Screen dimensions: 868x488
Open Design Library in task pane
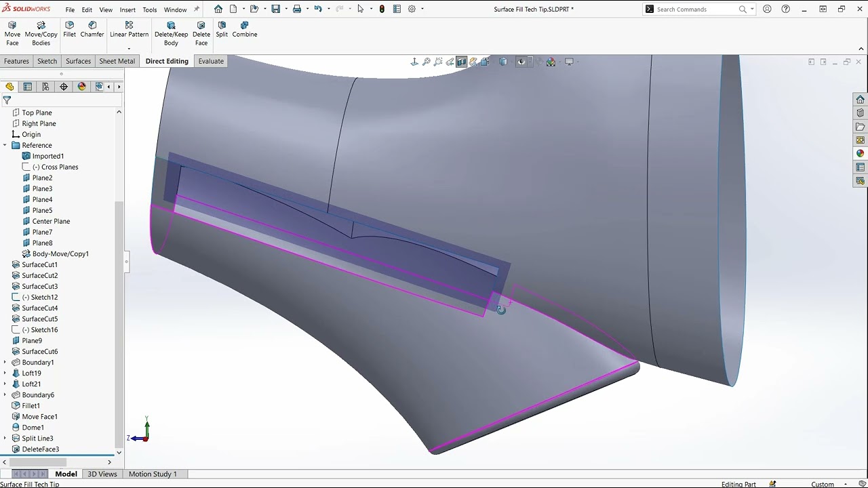click(x=860, y=113)
